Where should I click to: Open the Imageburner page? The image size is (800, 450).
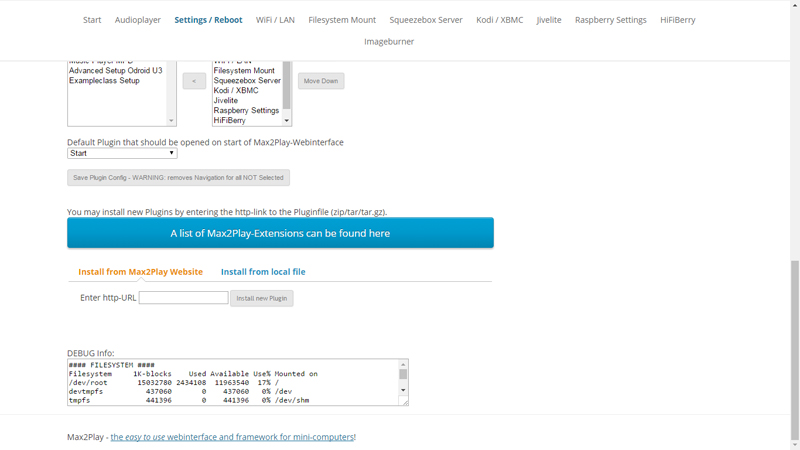(389, 41)
